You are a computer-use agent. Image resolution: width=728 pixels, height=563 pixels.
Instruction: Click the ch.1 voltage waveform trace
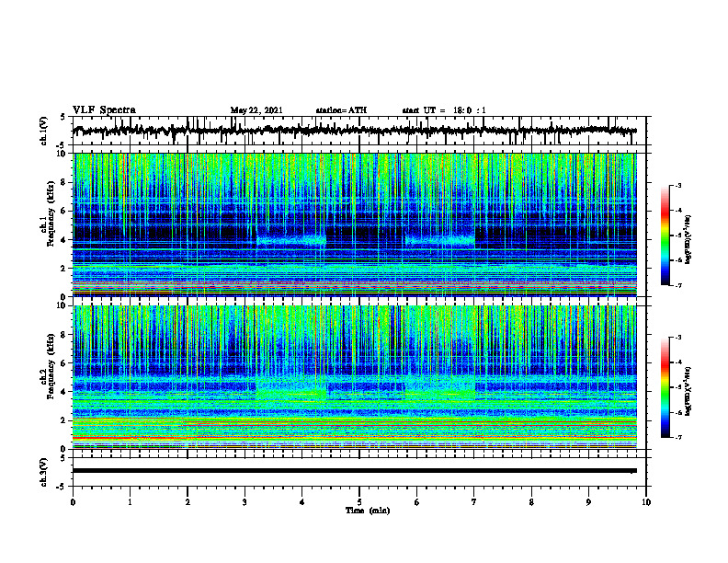click(x=354, y=131)
